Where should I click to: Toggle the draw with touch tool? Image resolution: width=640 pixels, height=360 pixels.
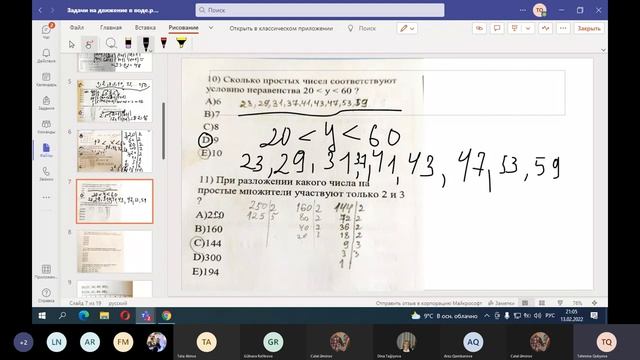tap(89, 44)
